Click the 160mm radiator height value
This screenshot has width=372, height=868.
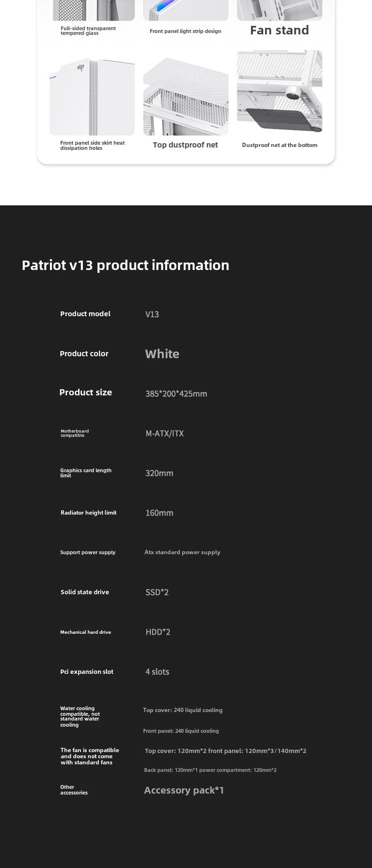pos(159,513)
